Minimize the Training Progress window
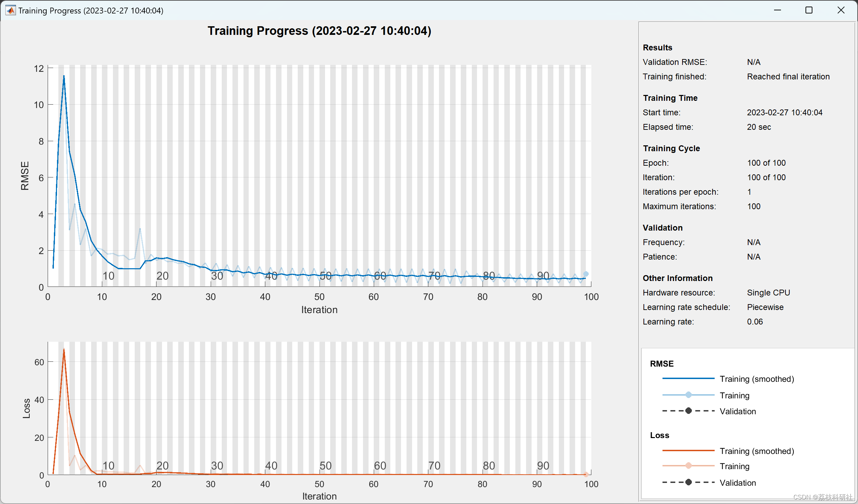The image size is (858, 504). pyautogui.click(x=777, y=10)
